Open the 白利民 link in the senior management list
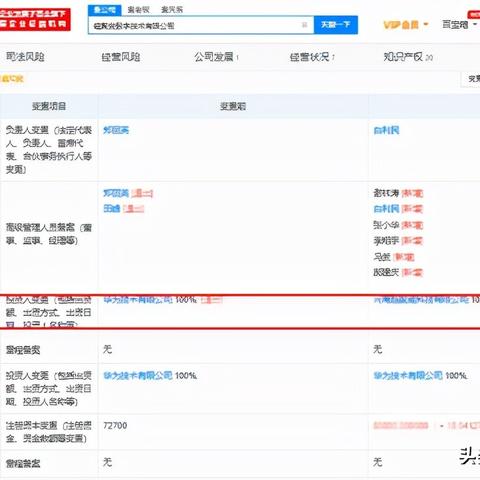 coord(386,209)
